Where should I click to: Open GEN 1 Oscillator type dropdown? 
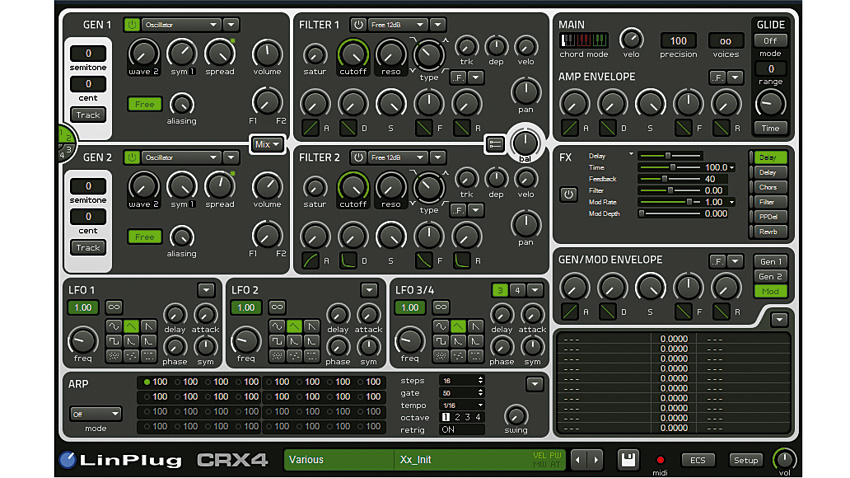181,24
